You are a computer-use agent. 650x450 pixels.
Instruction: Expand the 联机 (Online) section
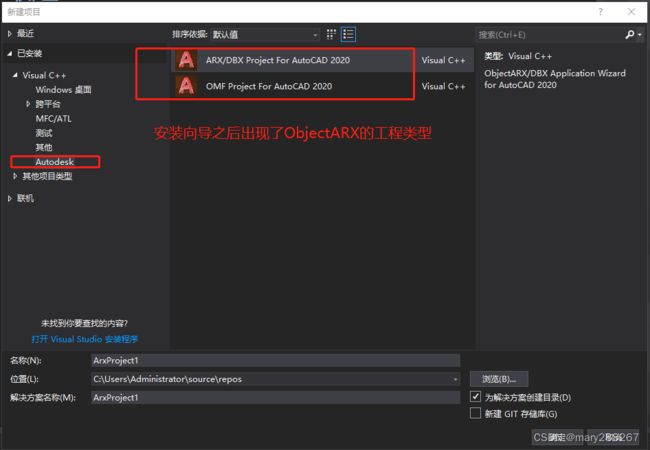(x=10, y=198)
